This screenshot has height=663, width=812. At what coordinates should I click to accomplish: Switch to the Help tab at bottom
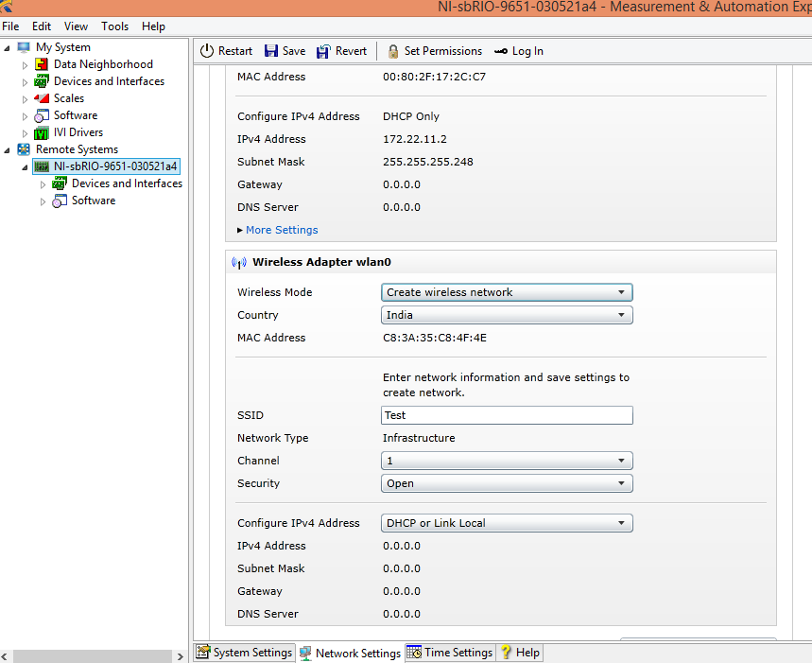(519, 652)
